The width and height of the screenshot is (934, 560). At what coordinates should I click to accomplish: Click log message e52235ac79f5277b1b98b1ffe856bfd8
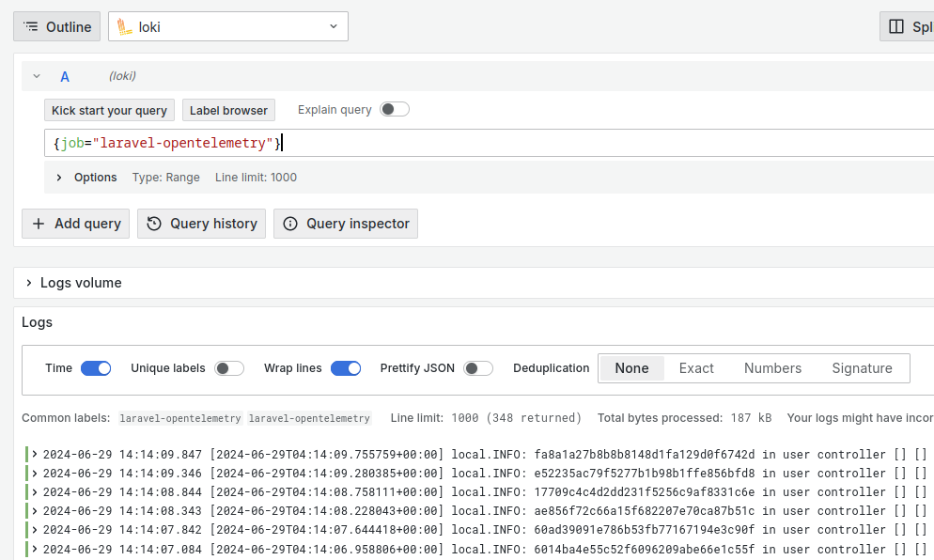(644, 473)
